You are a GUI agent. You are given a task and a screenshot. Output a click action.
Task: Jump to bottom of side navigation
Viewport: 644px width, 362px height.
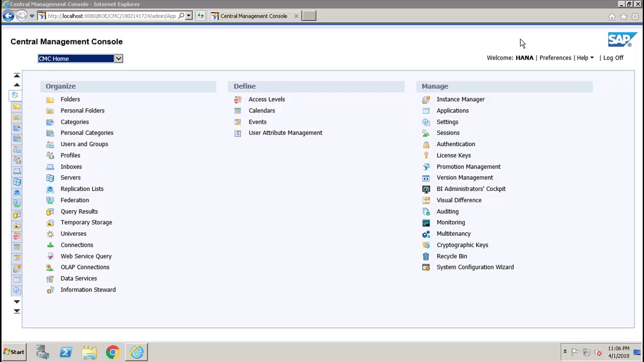tap(17, 311)
